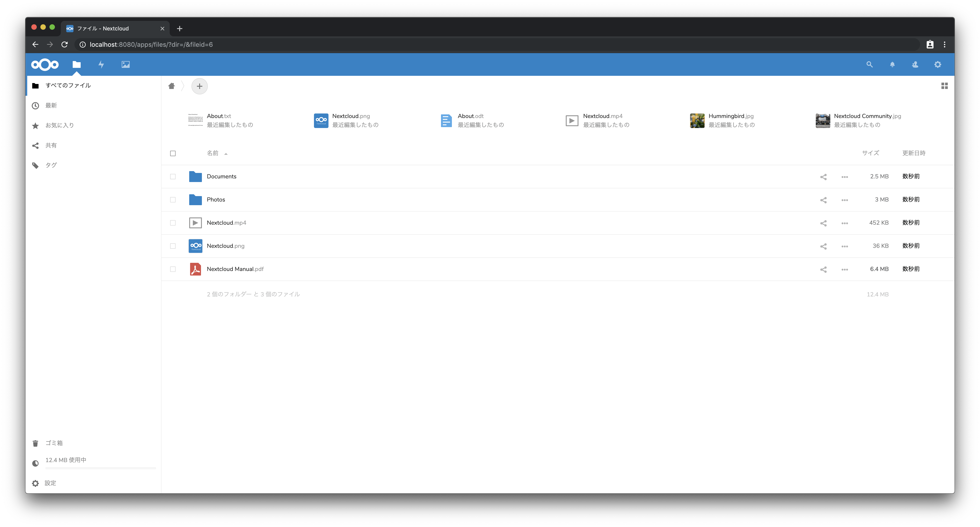Expand the sidebar 設定 settings section
This screenshot has height=527, width=980.
point(50,483)
